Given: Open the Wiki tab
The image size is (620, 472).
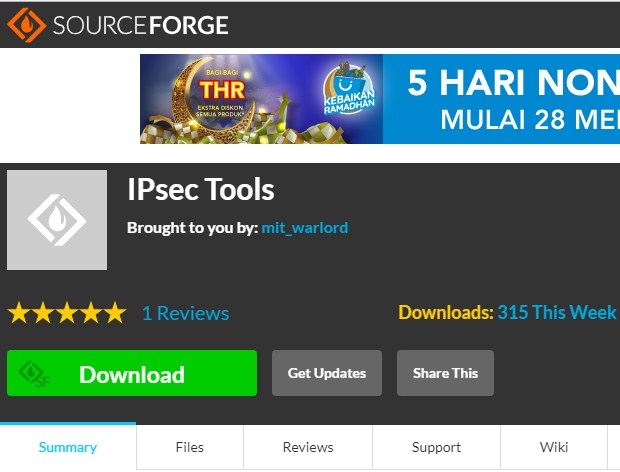Looking at the screenshot, I should pos(554,447).
